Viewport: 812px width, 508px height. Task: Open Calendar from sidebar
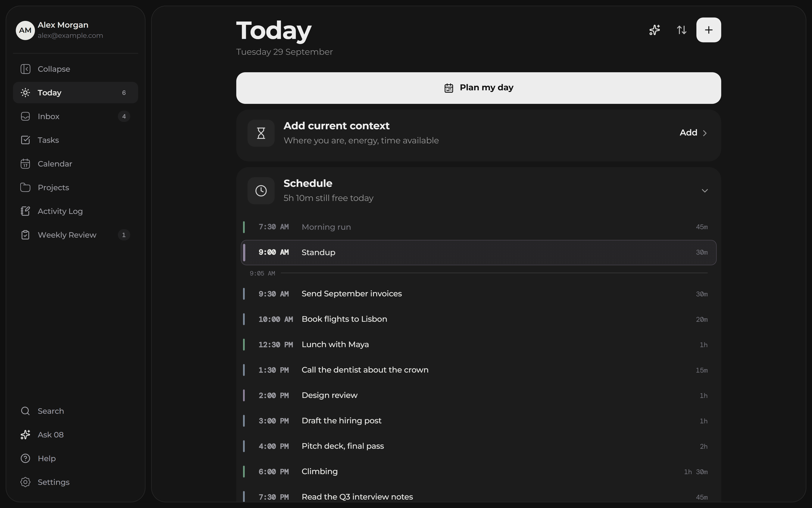(x=76, y=164)
